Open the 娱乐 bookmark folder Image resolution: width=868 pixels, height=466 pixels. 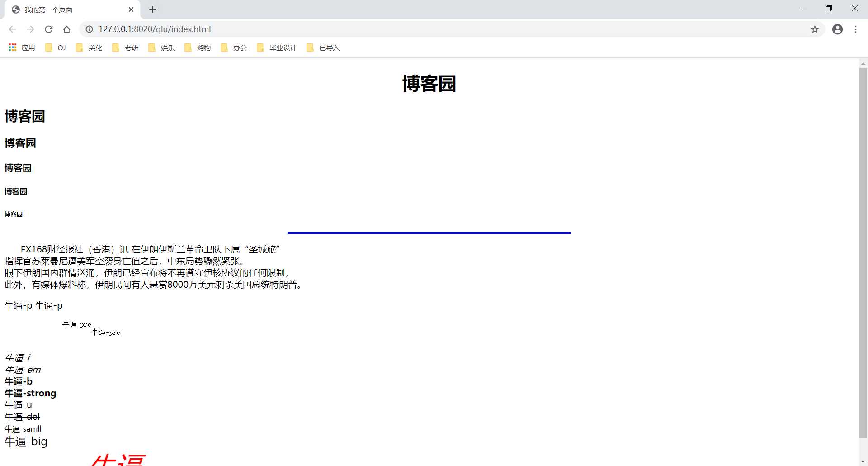(161, 48)
